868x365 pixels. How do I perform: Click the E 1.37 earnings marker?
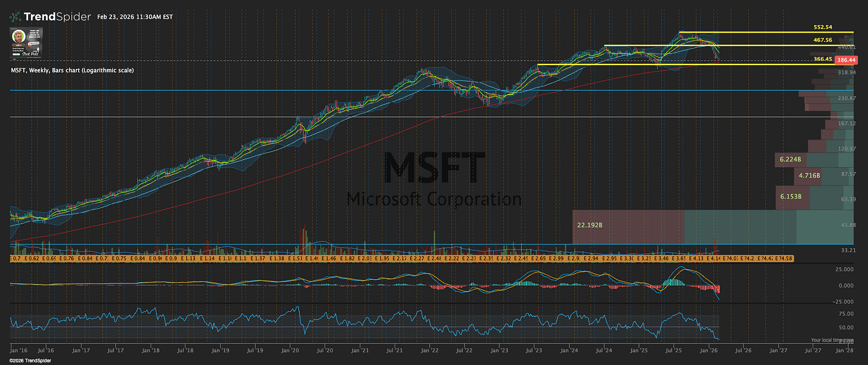pos(258,258)
